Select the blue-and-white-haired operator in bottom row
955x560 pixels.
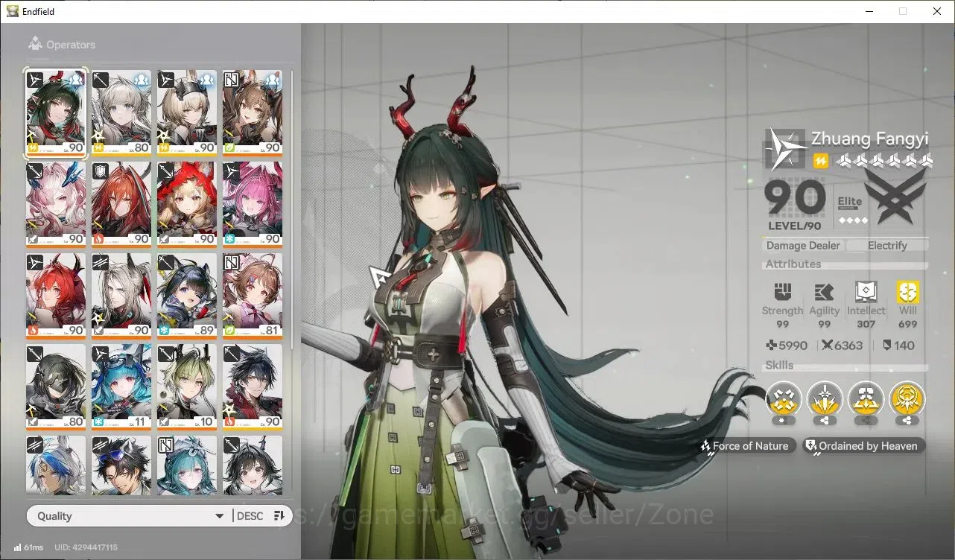pos(56,465)
